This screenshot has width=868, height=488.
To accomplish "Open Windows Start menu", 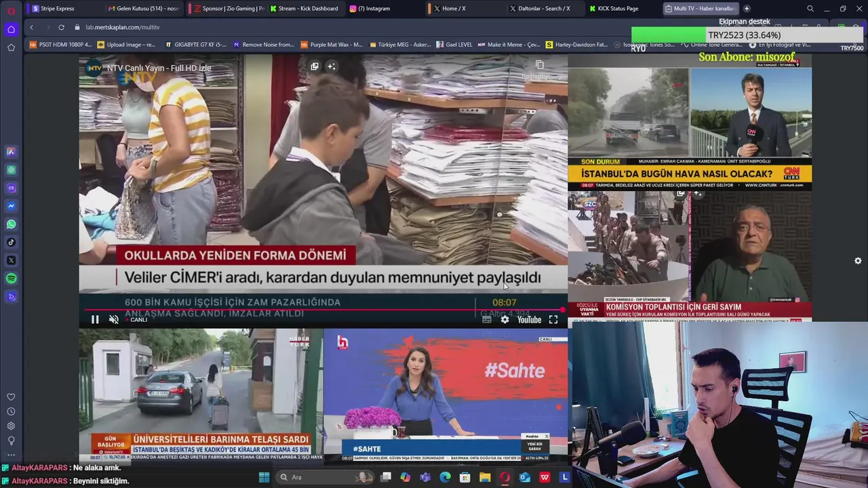I will (264, 477).
